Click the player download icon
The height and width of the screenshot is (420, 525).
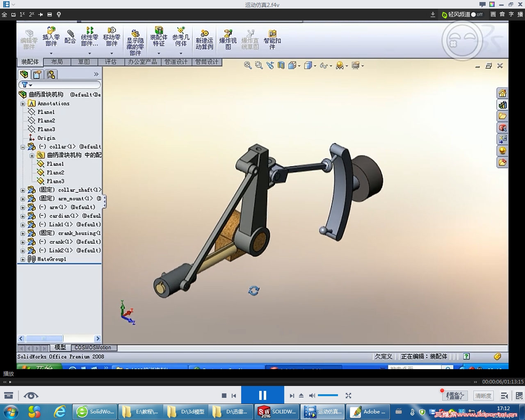433,14
